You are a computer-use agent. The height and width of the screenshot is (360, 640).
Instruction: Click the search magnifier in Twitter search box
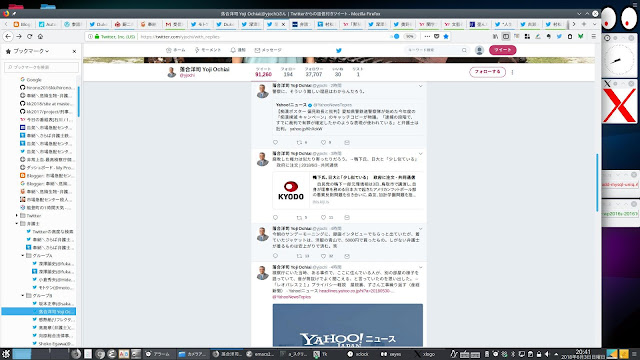(x=464, y=50)
